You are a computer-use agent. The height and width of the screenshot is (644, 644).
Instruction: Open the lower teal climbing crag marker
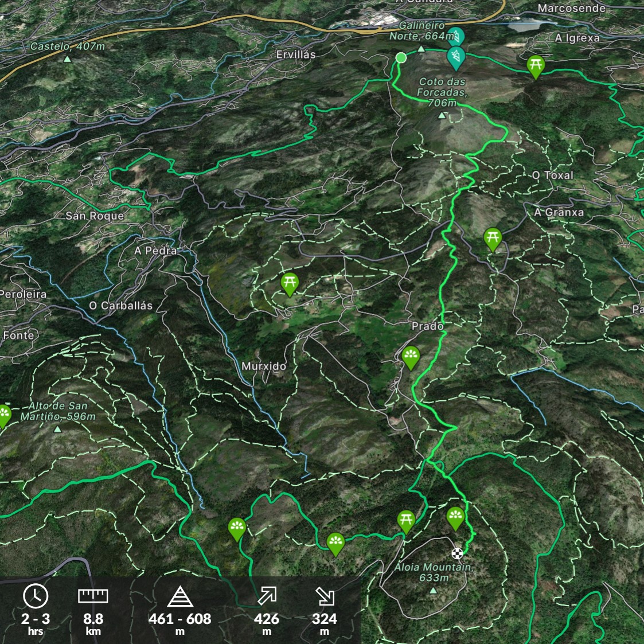pyautogui.click(x=456, y=57)
